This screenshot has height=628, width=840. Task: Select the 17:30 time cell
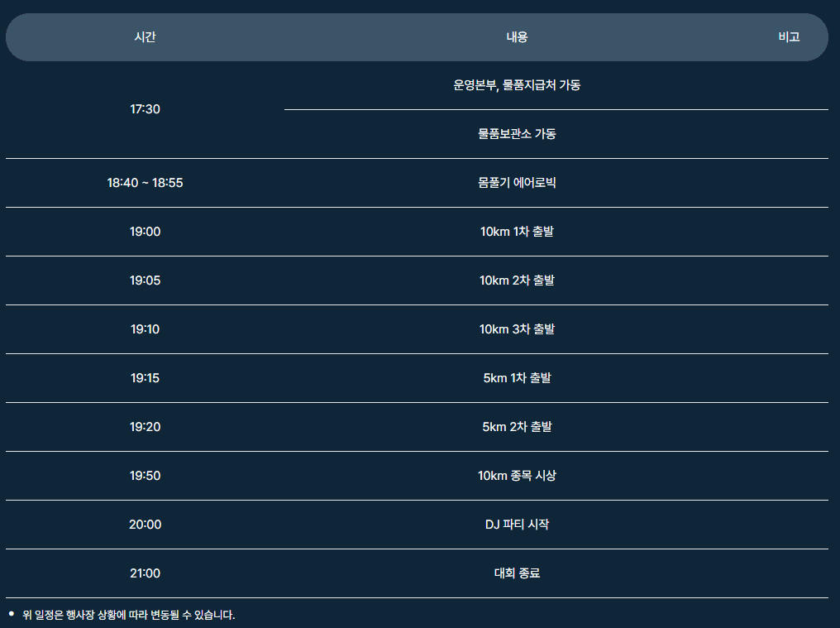pyautogui.click(x=145, y=109)
